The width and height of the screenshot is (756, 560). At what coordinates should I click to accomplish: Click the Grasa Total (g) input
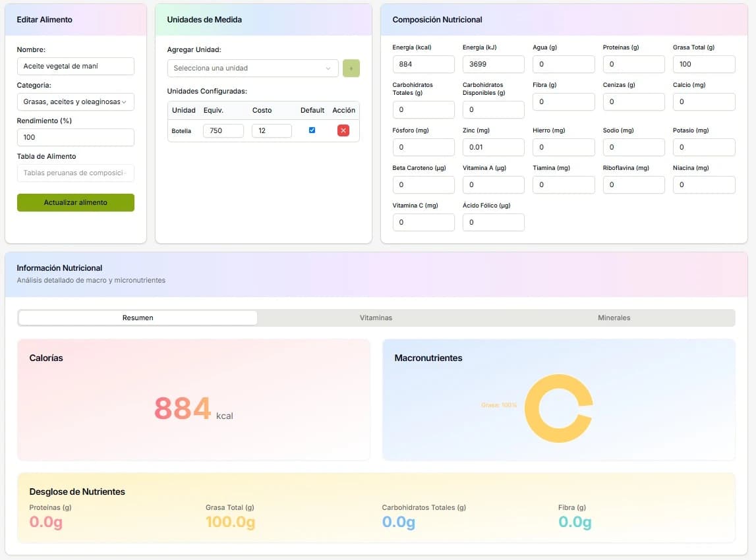click(703, 65)
